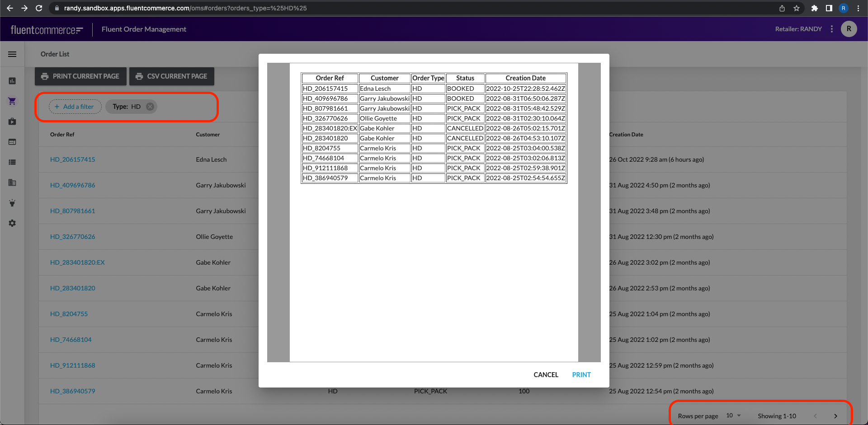The width and height of the screenshot is (868, 425).
Task: Expand the Rows per page dropdown
Action: [733, 416]
